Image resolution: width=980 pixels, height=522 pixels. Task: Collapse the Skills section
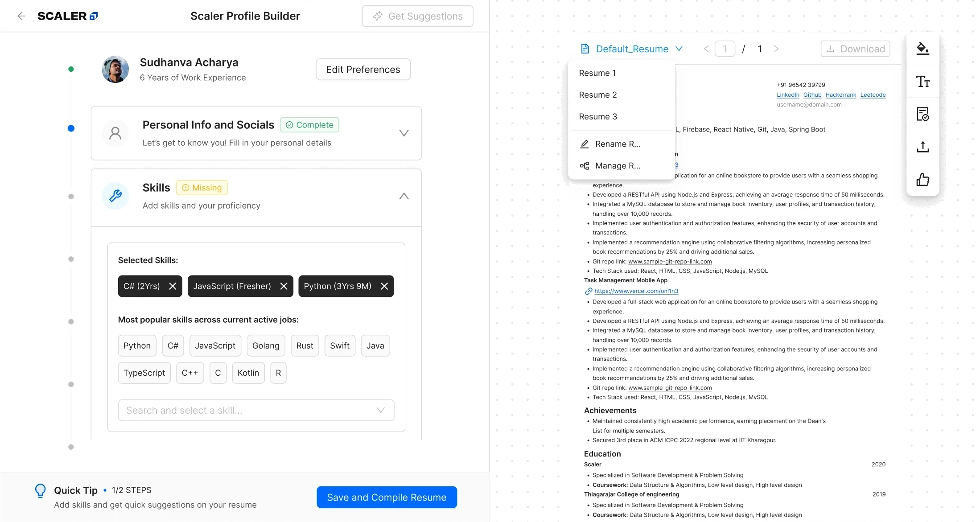point(404,196)
